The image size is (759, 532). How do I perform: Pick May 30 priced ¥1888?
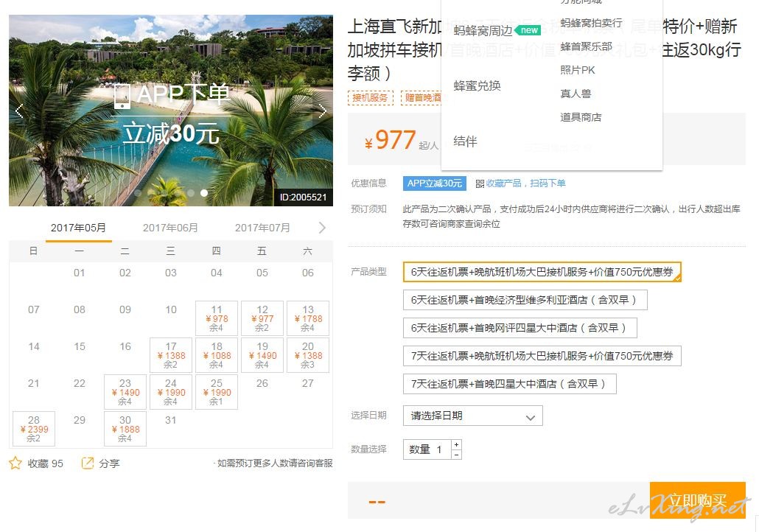point(125,429)
